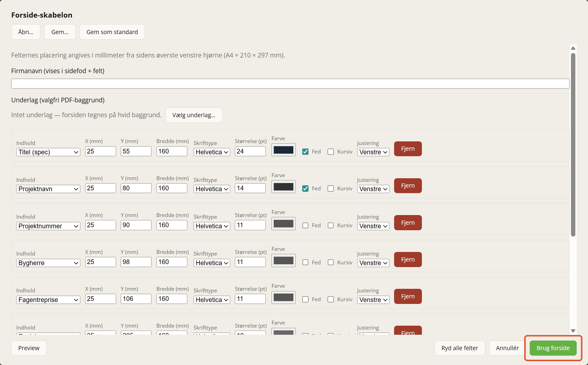This screenshot has height=365, width=588.
Task: Click Y (mm) field showing 55
Action: coord(136,151)
